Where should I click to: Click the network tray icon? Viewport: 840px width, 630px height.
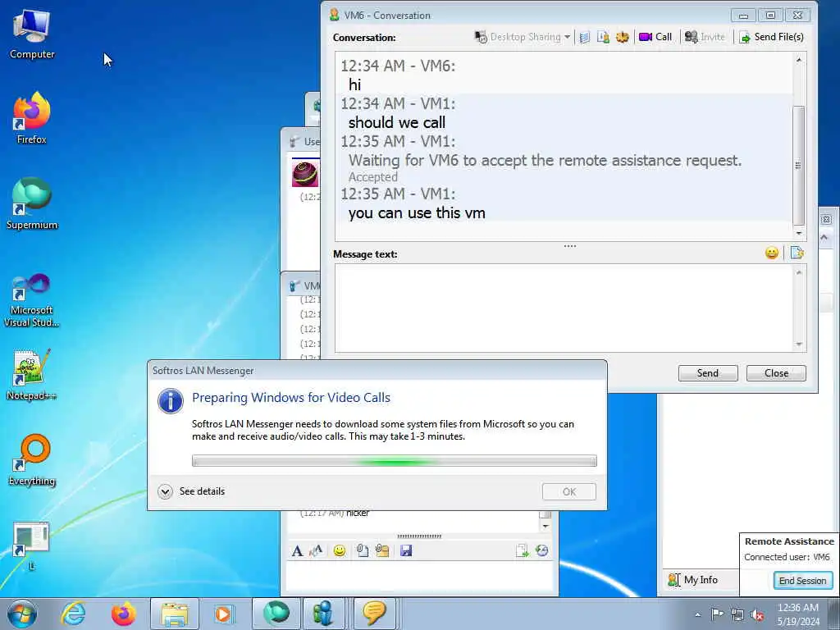click(x=737, y=614)
